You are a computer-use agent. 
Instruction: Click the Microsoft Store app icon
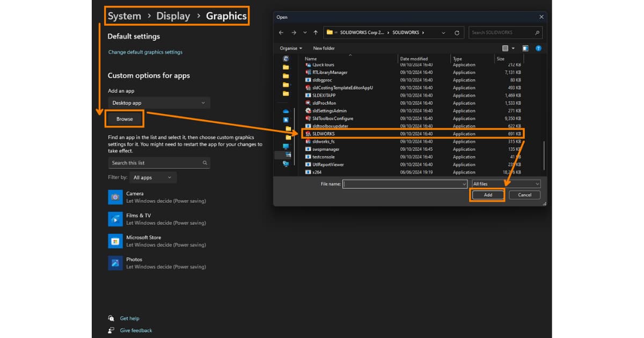click(115, 241)
